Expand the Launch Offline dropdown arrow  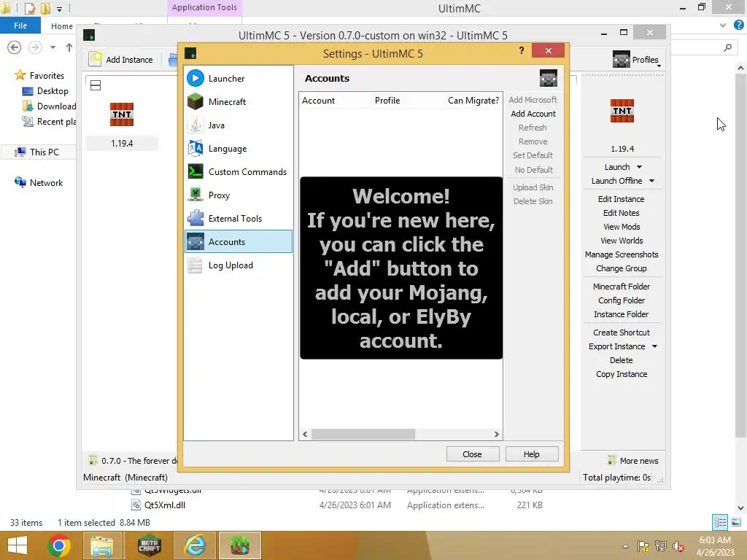[651, 181]
